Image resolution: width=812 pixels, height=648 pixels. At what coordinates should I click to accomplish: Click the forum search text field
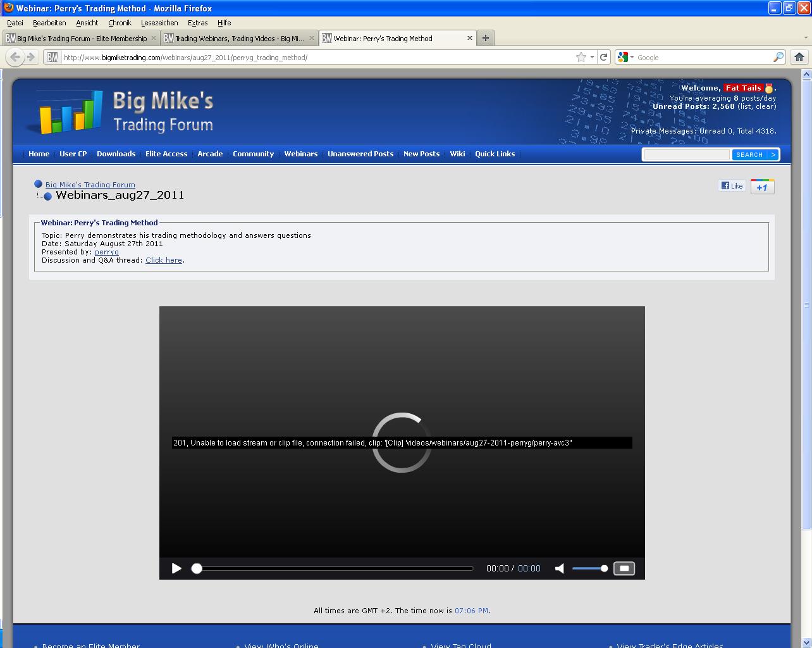tap(687, 154)
